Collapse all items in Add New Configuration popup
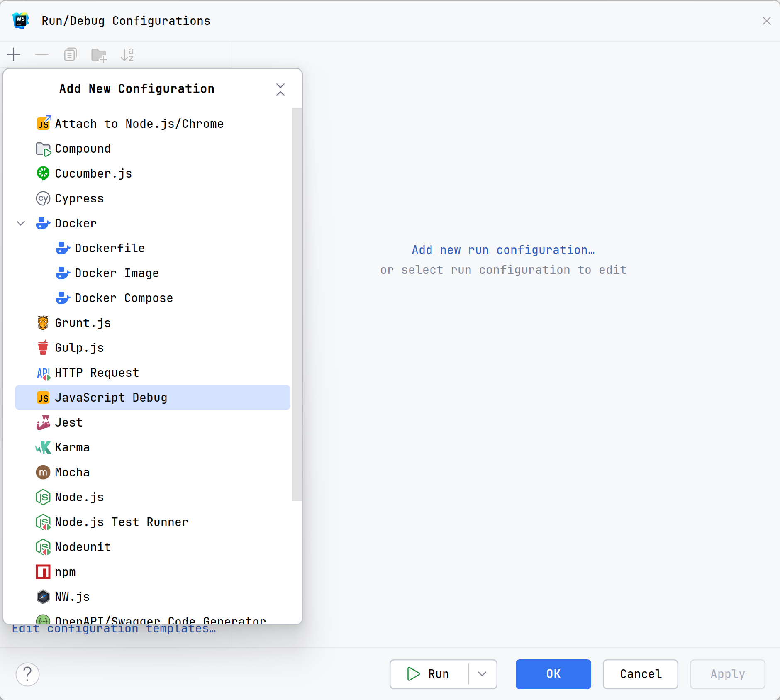780x700 pixels. [x=280, y=89]
